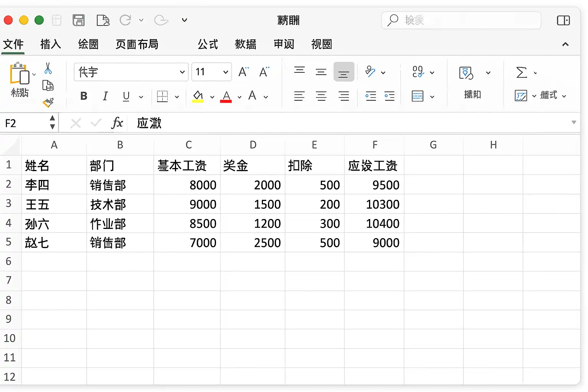The height and width of the screenshot is (392, 588).
Task: Decrease the font size
Action: click(264, 72)
